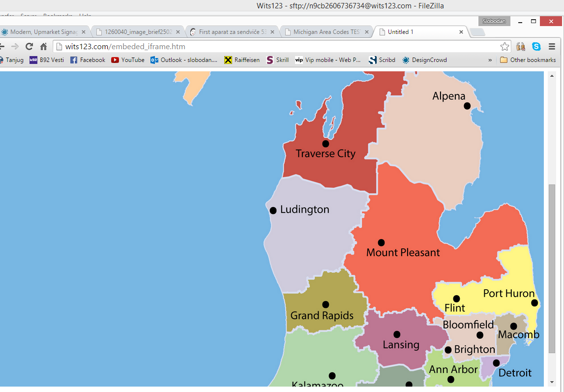Close the Modern, Upmarket Signage tab
The image size is (564, 392).
pos(84,32)
